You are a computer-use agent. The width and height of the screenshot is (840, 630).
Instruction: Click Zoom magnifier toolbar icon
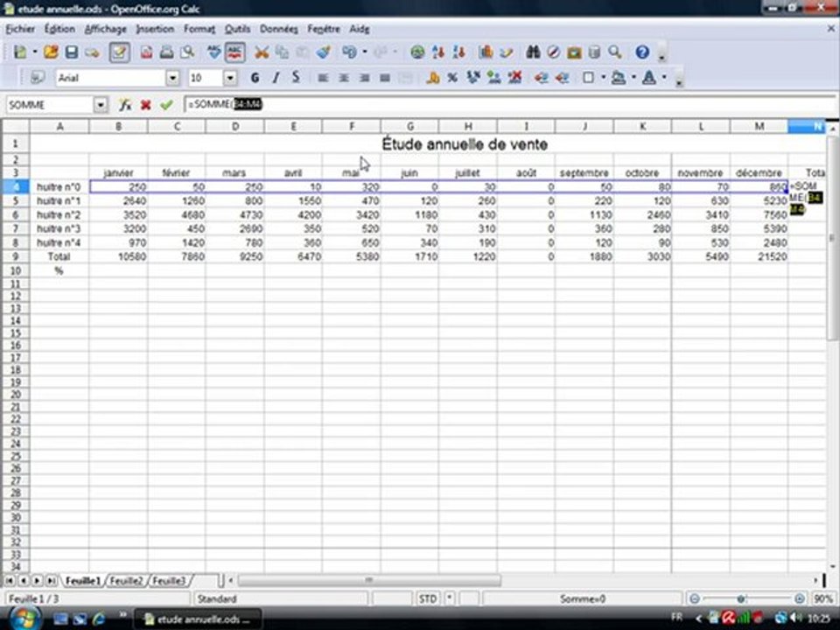[x=615, y=52]
